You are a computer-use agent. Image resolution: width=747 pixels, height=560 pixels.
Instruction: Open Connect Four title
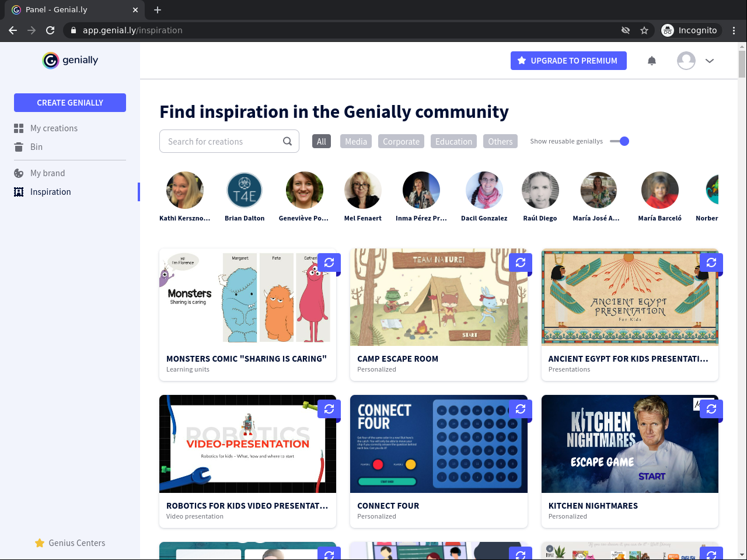click(x=388, y=506)
